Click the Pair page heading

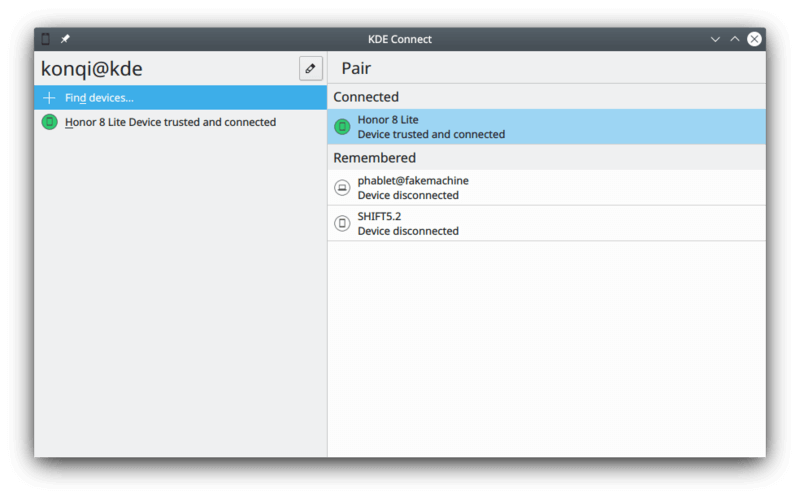coord(356,68)
